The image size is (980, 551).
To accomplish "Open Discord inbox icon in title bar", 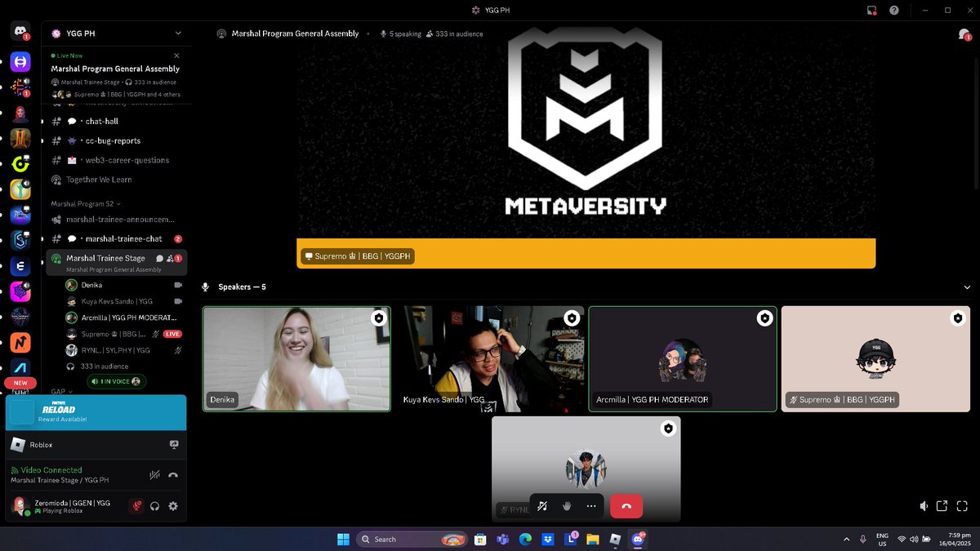I will point(872,11).
